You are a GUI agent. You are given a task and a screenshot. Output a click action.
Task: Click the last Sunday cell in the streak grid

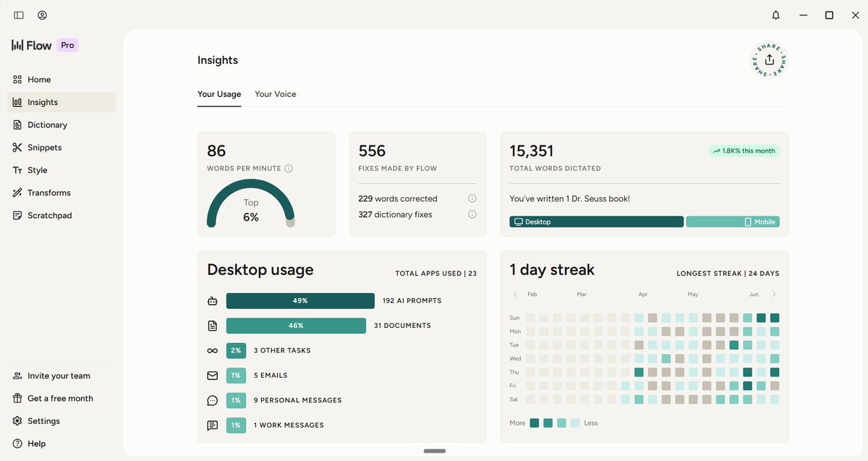[x=775, y=318]
